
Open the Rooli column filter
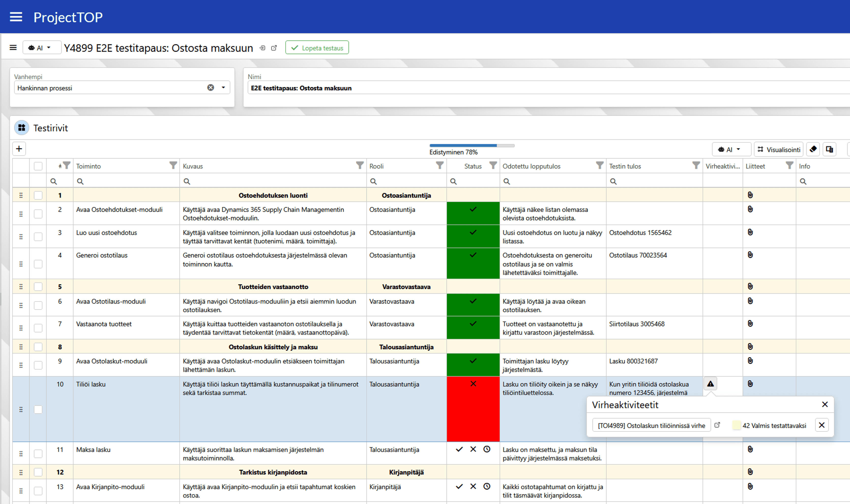coord(440,165)
